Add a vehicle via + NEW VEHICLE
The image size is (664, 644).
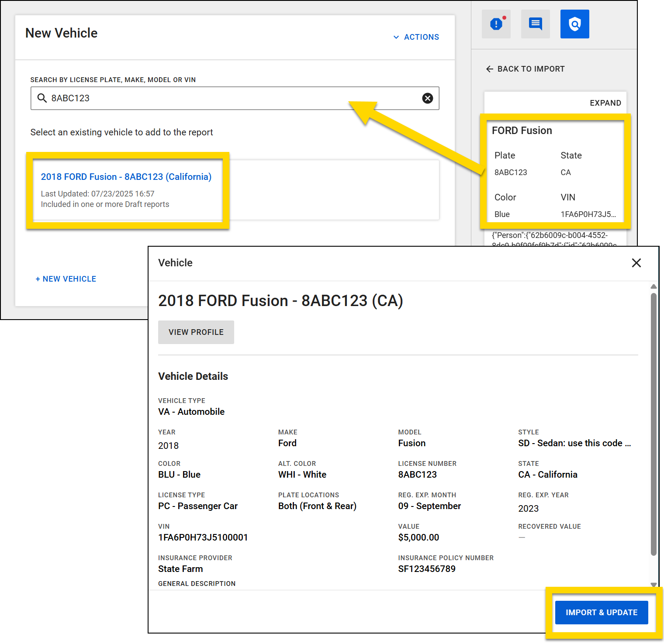(x=66, y=279)
